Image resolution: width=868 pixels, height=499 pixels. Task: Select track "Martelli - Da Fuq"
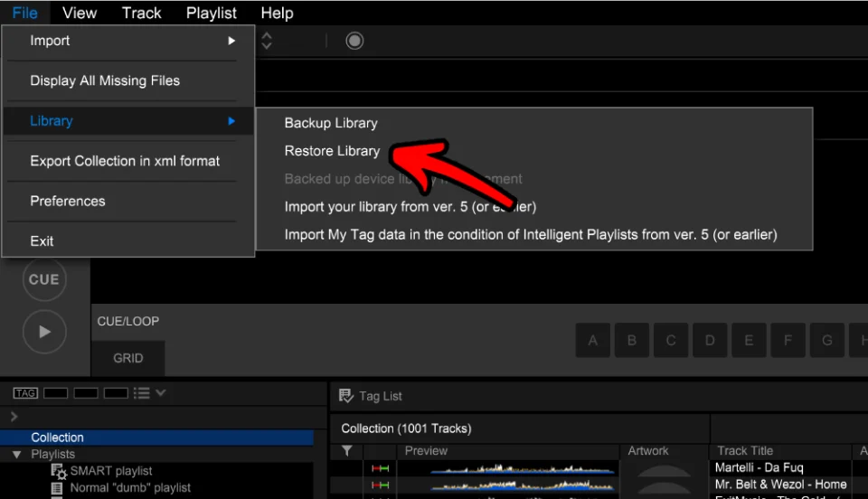point(759,467)
